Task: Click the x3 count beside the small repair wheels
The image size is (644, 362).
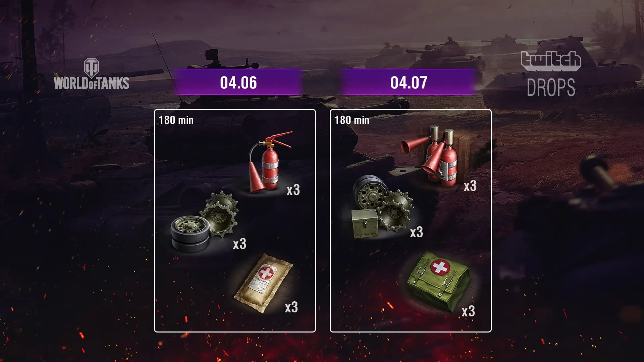Action: pos(239,244)
